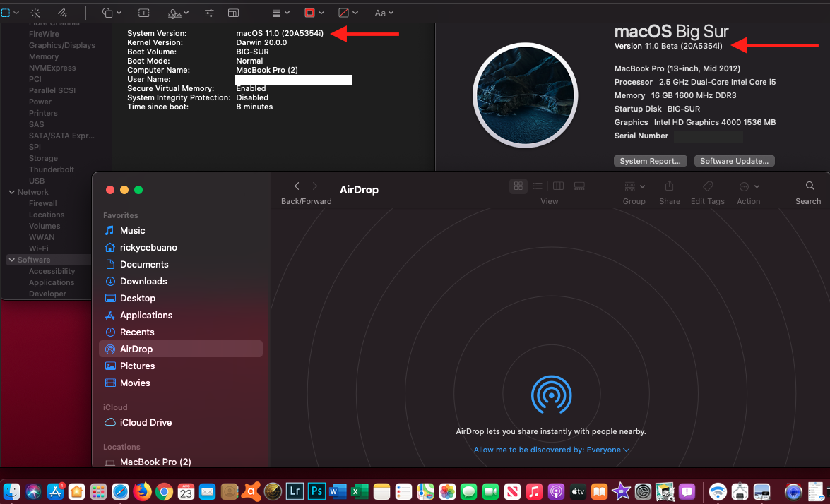Switch Finder to icon view
The image size is (830, 504).
(518, 186)
